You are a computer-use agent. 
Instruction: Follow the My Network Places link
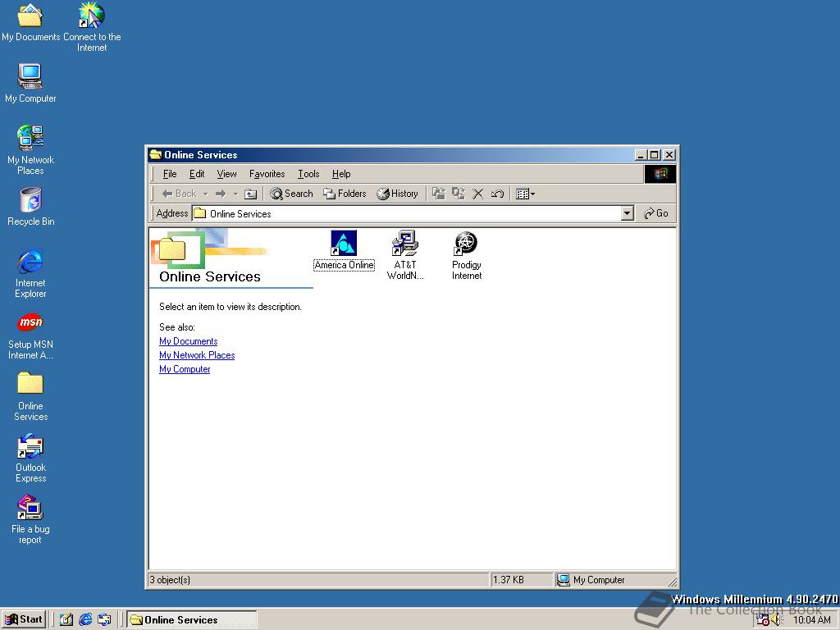click(x=197, y=355)
